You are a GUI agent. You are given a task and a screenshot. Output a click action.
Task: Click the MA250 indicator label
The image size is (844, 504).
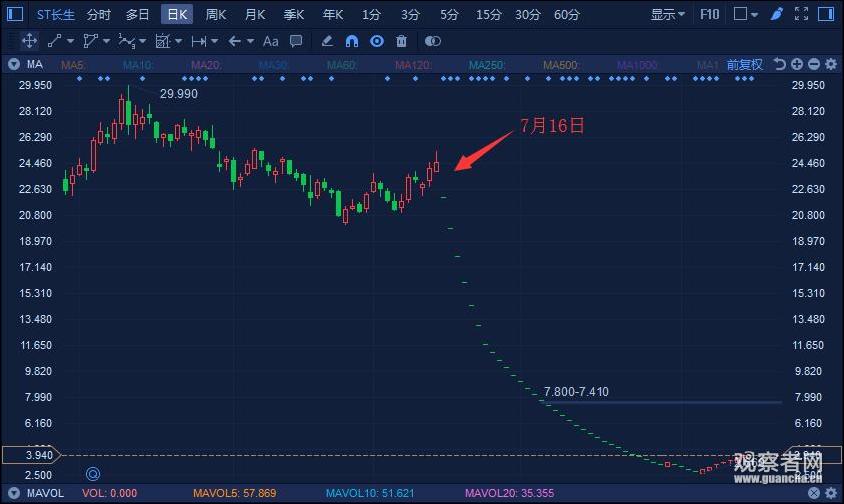click(486, 65)
